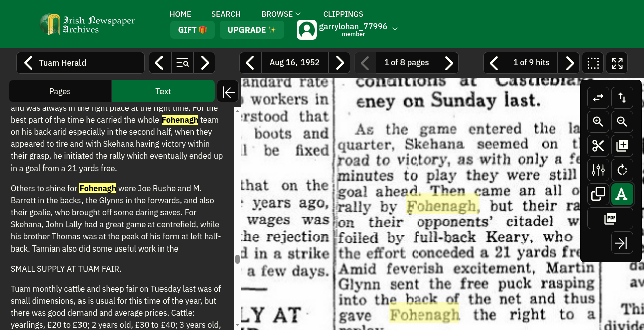
Task: Open the publication search list icon
Action: tap(182, 63)
